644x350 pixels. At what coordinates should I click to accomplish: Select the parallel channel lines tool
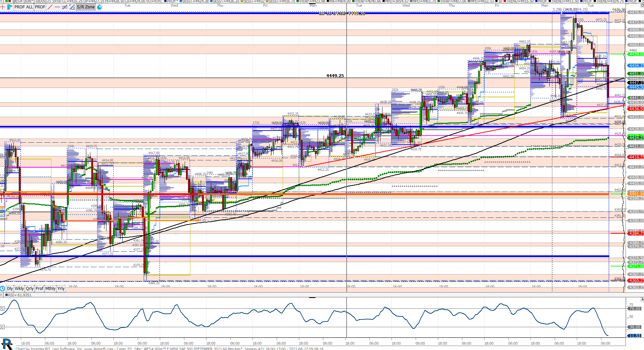pyautogui.click(x=65, y=7)
